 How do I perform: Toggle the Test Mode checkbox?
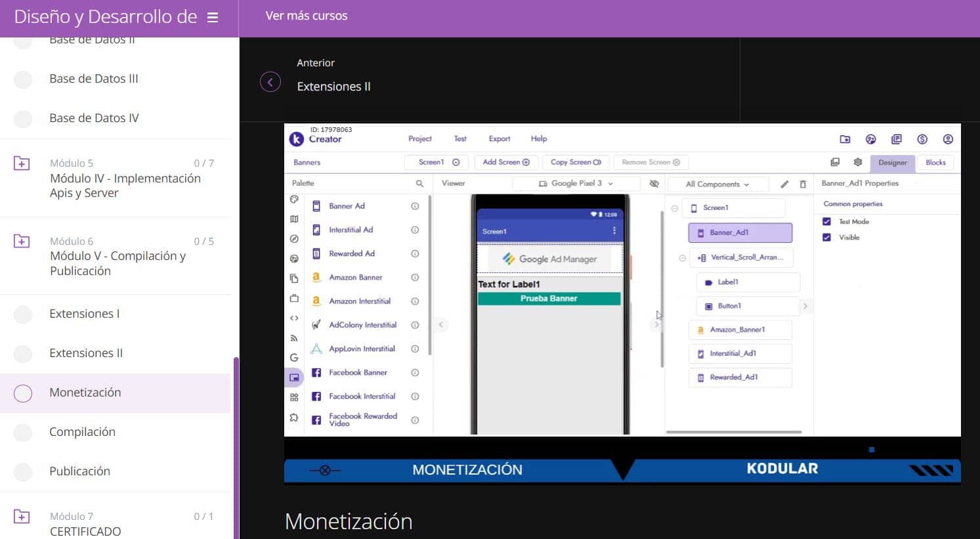[826, 222]
